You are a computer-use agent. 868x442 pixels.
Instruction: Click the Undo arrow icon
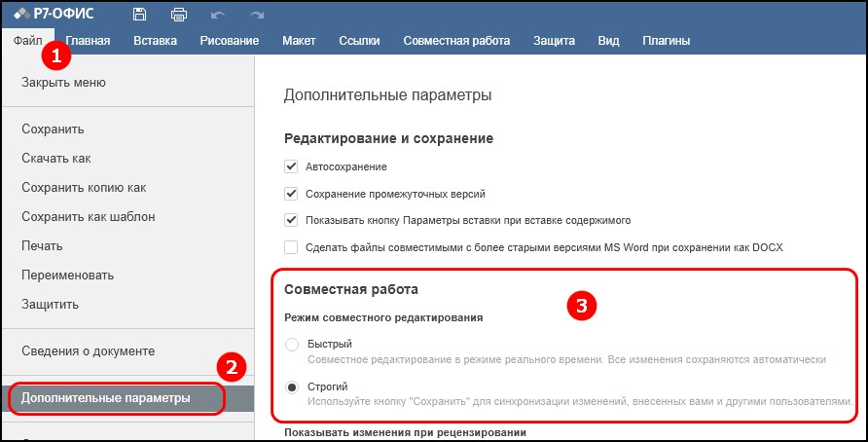(x=218, y=15)
